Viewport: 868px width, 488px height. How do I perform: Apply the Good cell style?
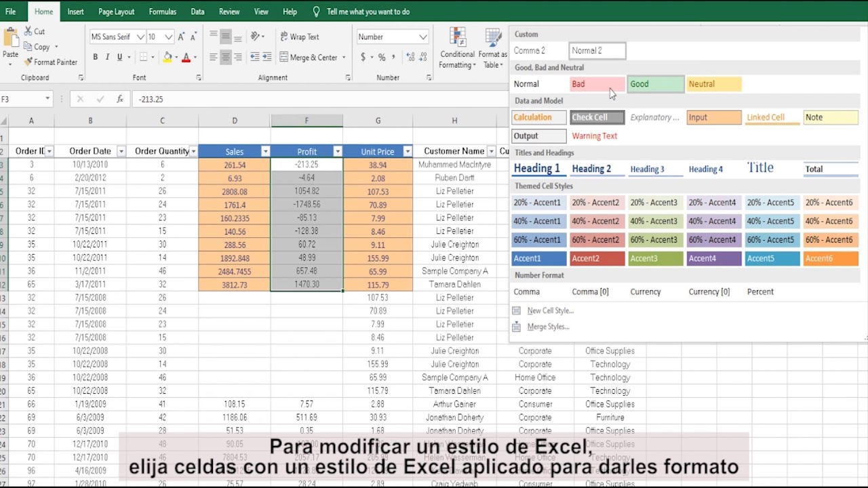click(x=656, y=84)
